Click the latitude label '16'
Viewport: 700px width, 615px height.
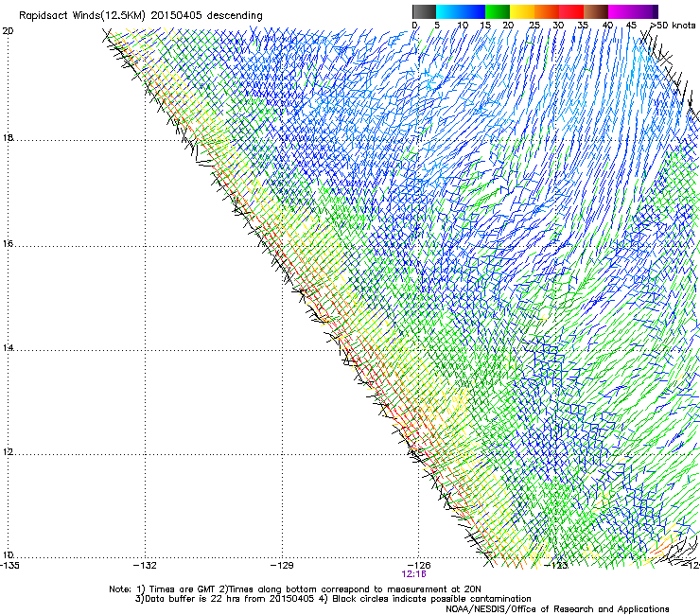tap(8, 244)
